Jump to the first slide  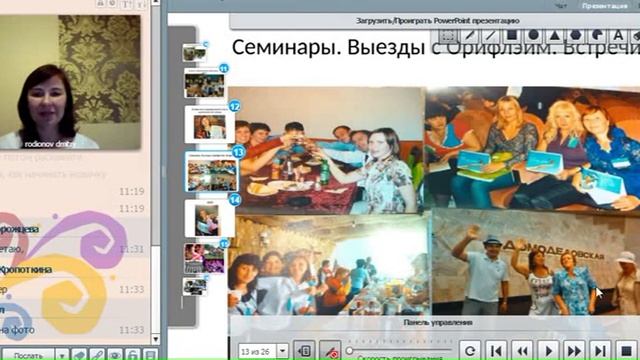496,351
